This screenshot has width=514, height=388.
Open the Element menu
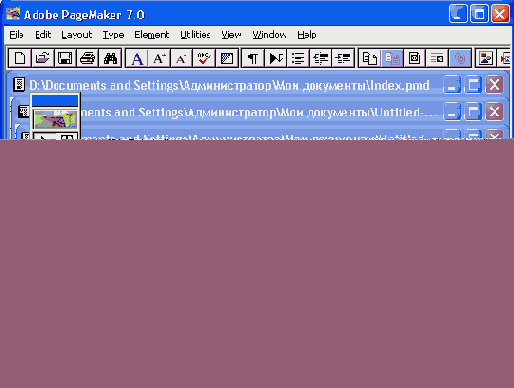tap(152, 35)
